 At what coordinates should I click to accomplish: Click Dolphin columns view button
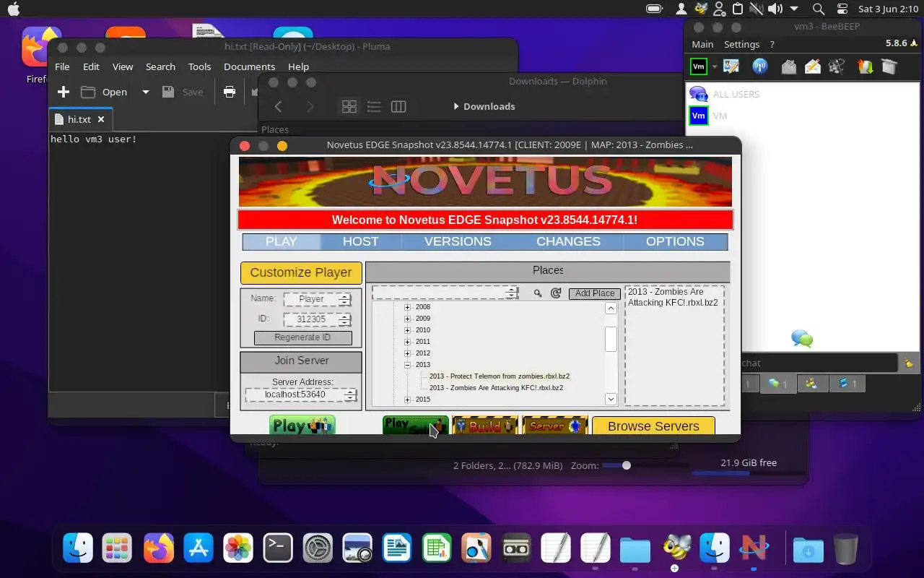(x=398, y=106)
